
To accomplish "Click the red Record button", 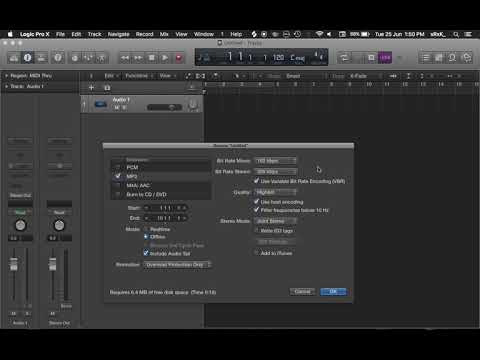I will (x=179, y=58).
